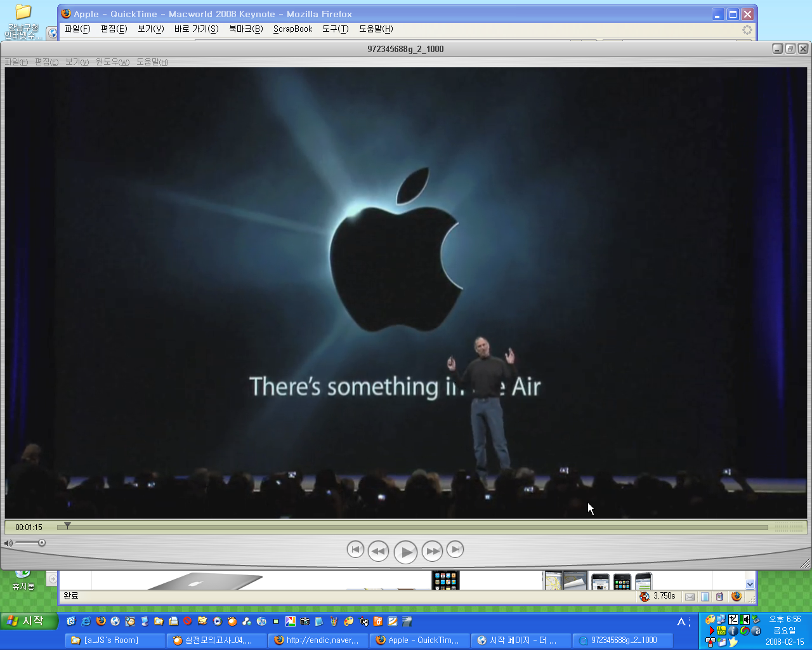
Task: Open QuickTime's 파일(F) menu
Action: [x=16, y=62]
